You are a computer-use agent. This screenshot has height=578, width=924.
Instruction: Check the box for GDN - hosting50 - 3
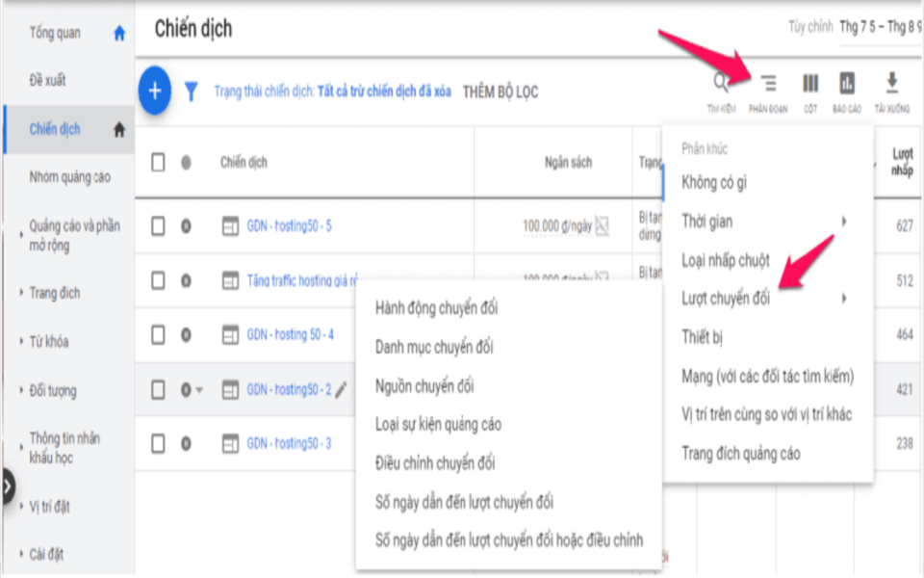(x=158, y=443)
